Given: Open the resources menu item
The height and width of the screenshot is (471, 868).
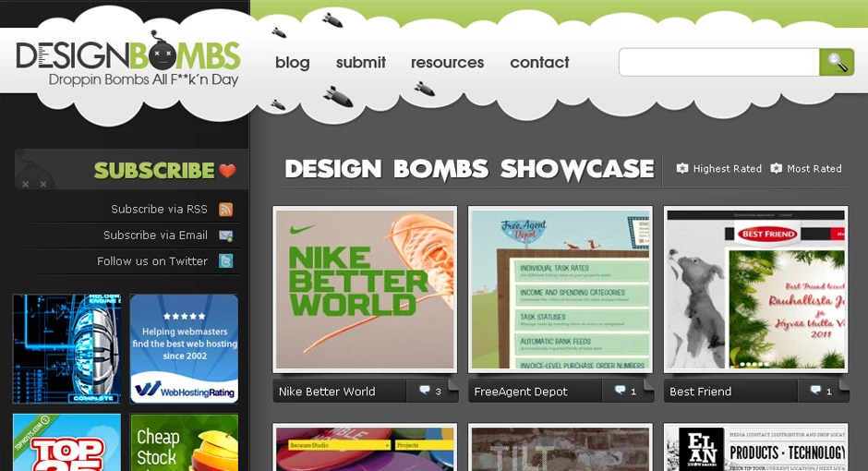Looking at the screenshot, I should (x=447, y=63).
